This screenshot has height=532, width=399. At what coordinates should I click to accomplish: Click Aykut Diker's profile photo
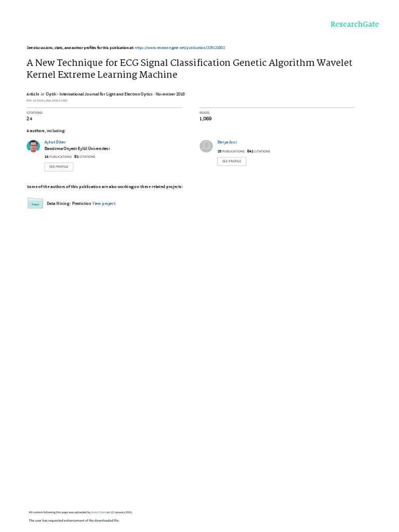coord(33,146)
